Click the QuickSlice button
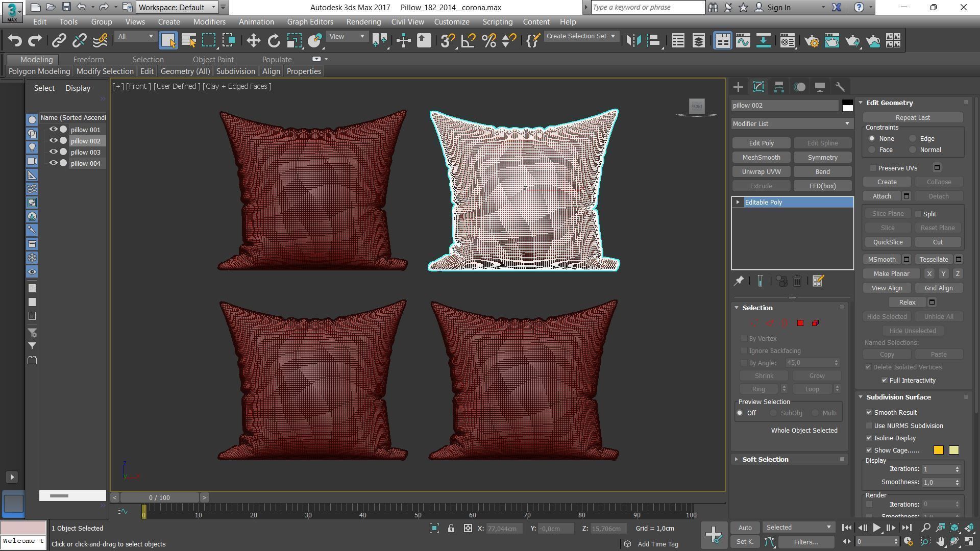The height and width of the screenshot is (551, 980). tap(888, 242)
